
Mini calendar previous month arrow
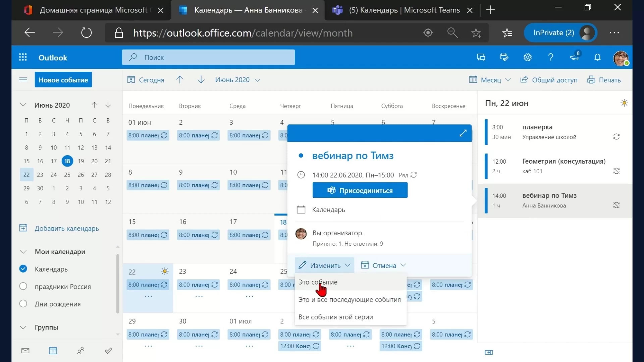94,105
